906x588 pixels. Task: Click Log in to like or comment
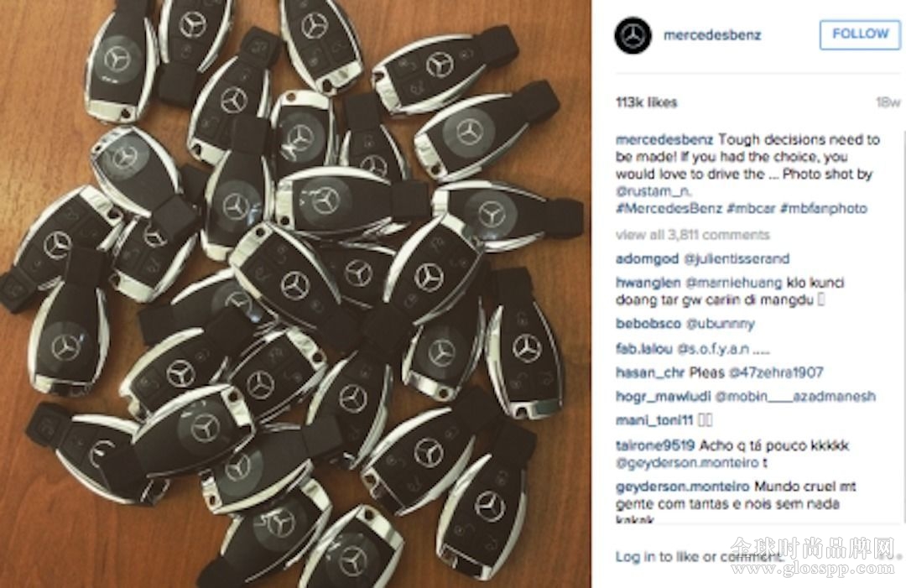click(699, 557)
